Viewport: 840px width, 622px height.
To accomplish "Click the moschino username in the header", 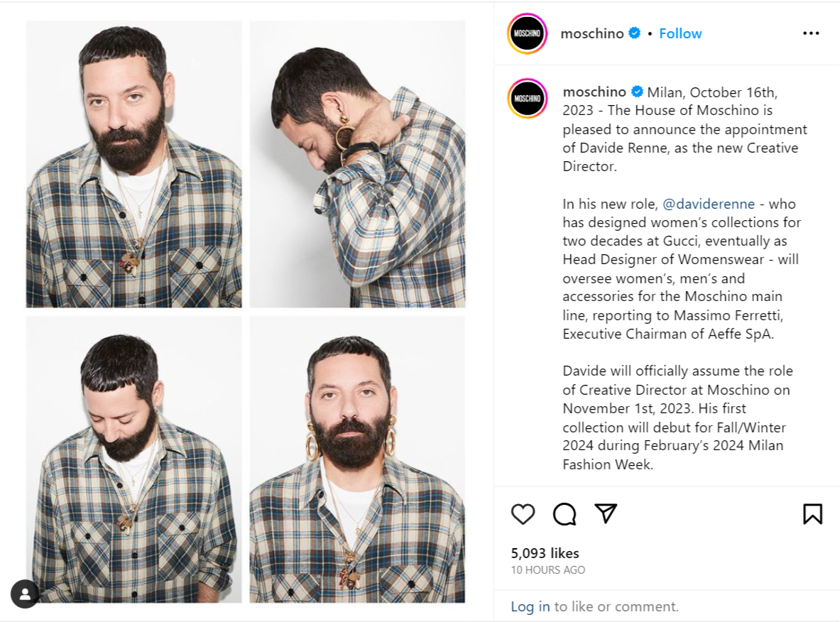I will point(592,33).
